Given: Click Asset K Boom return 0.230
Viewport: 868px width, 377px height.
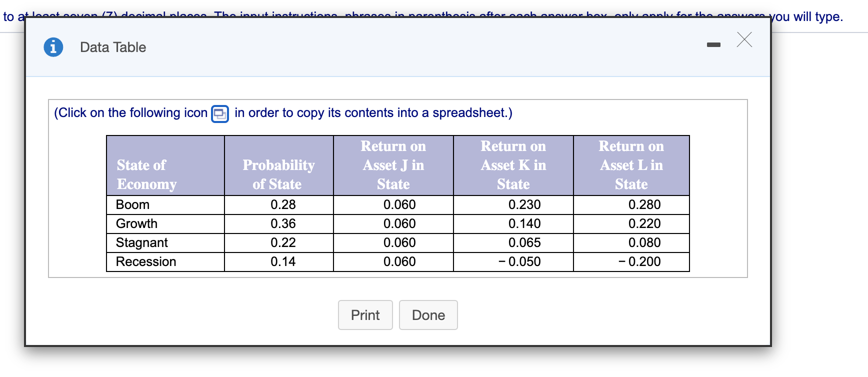Looking at the screenshot, I should [524, 205].
